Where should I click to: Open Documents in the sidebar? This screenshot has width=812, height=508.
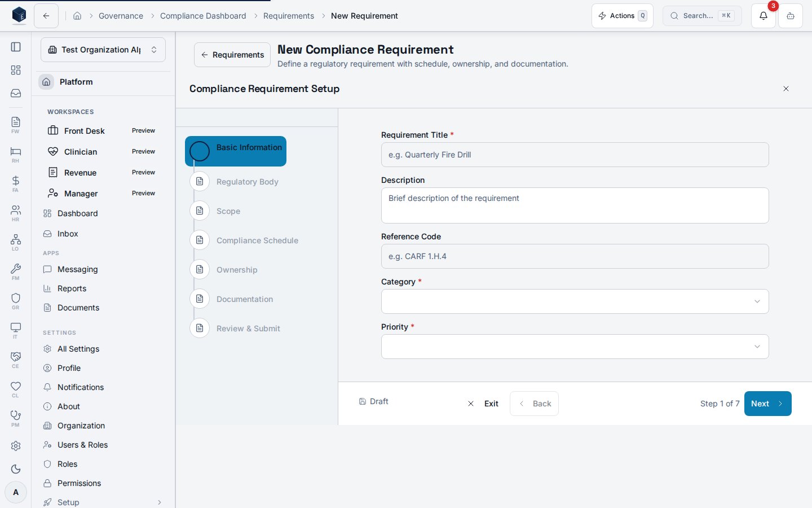tap(103, 308)
